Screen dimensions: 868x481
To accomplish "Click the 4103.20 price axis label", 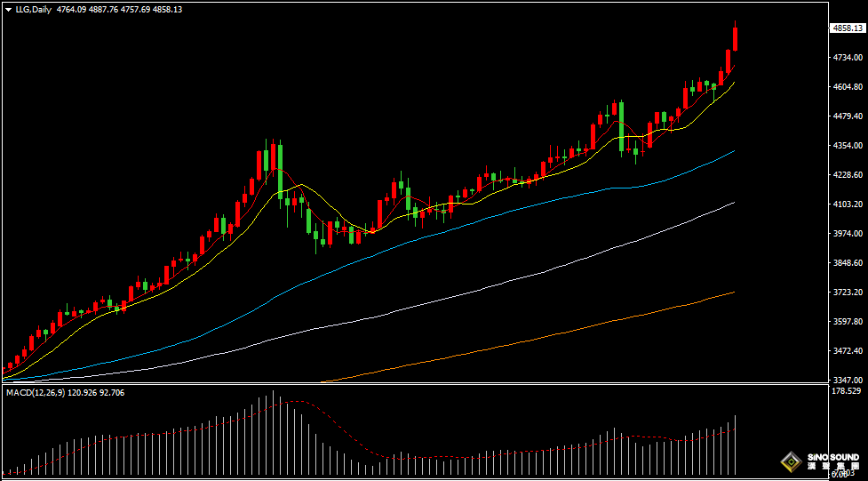I will (x=848, y=204).
